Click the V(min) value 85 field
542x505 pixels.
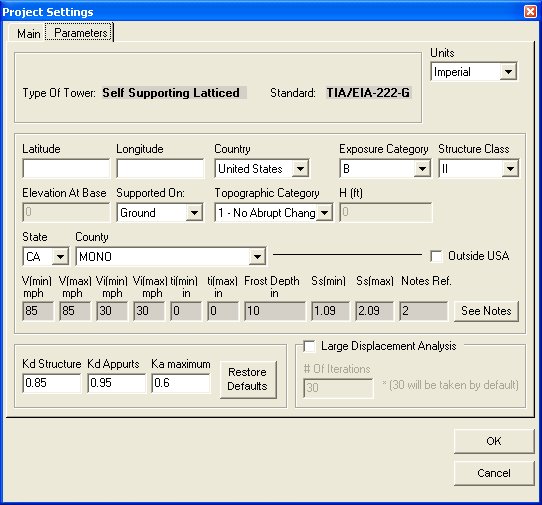pos(38,311)
